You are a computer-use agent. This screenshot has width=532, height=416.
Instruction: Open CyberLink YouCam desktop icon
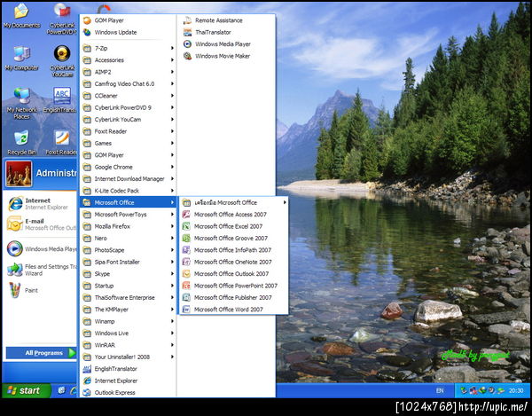62,61
